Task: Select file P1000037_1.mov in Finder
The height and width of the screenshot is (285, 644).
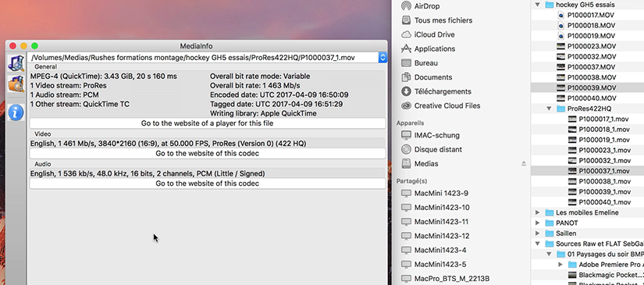Action: tap(604, 171)
